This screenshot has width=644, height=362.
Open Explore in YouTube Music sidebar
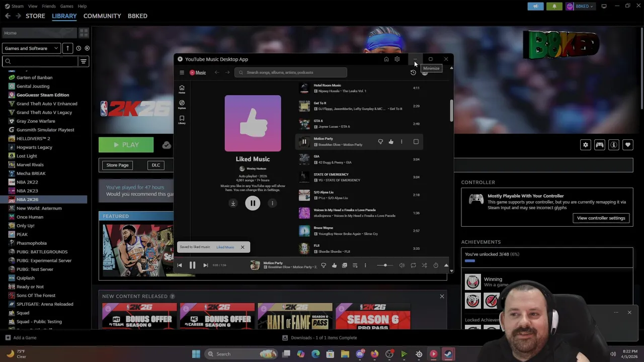(x=182, y=104)
